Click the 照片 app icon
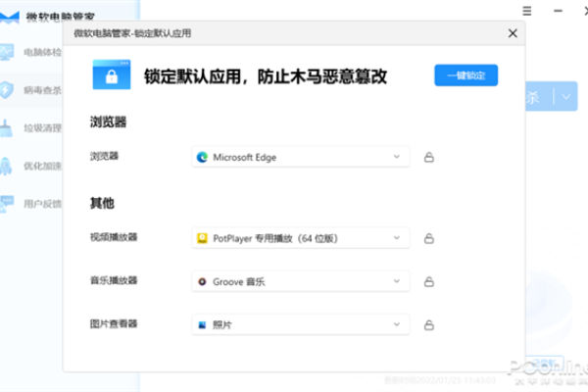 pyautogui.click(x=202, y=324)
